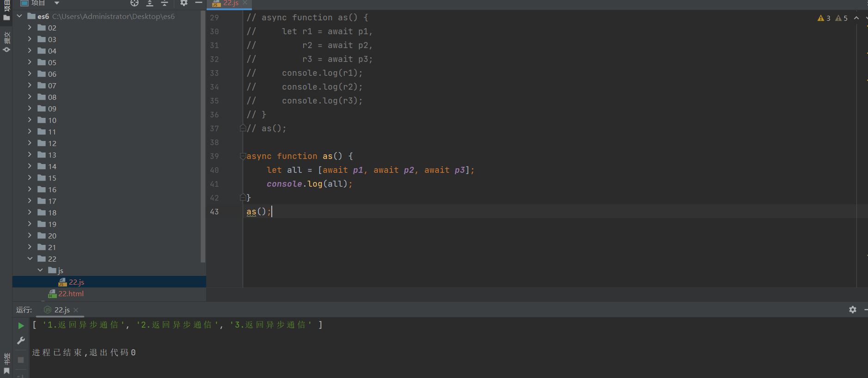Image resolution: width=868 pixels, height=378 pixels.
Task: Click console.log(all) at line 41
Action: [x=309, y=184]
